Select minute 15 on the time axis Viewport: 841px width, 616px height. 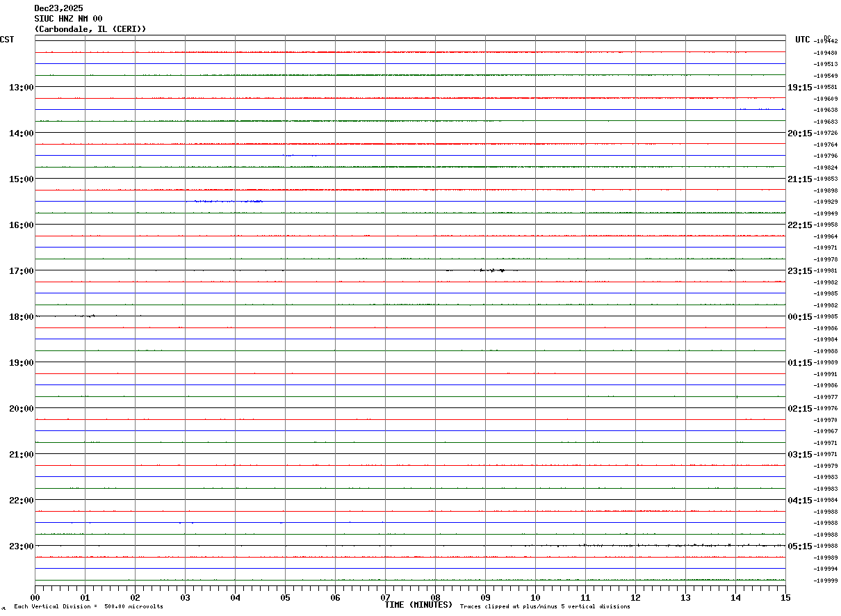tap(785, 597)
